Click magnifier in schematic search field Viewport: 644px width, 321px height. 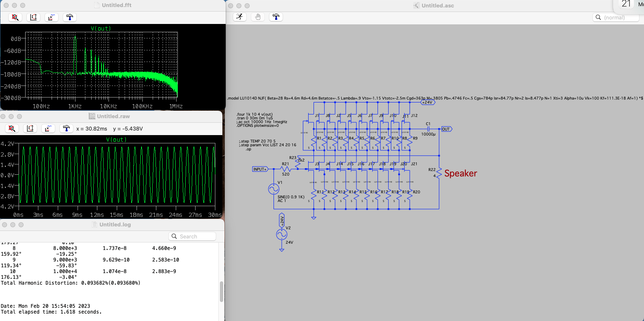[598, 18]
